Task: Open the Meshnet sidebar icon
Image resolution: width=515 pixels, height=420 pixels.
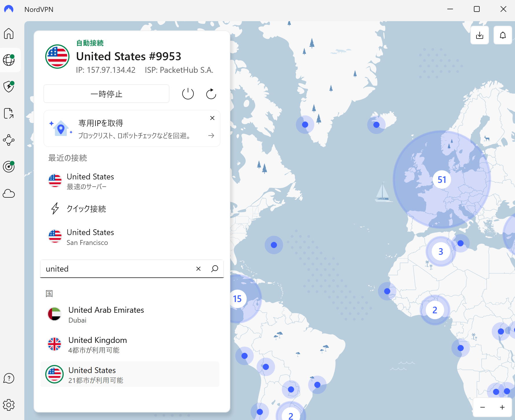Action: (x=9, y=140)
